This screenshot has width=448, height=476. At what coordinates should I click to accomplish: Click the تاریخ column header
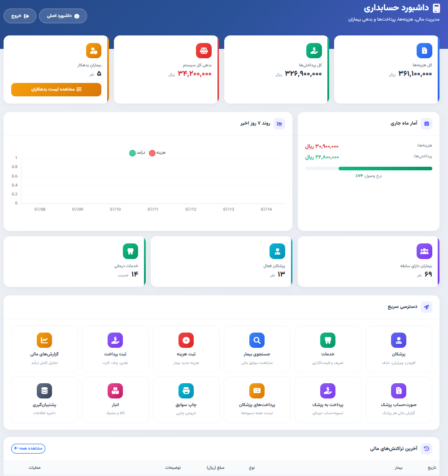tap(431, 468)
